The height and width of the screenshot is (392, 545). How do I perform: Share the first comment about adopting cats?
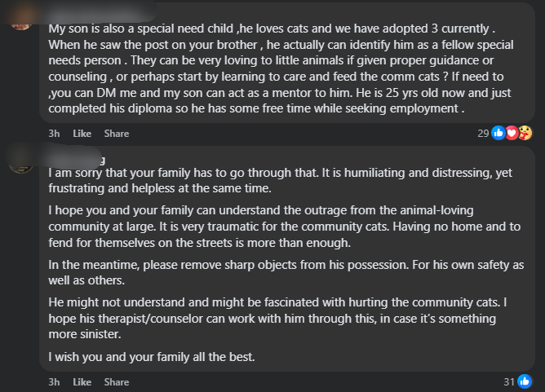point(117,134)
